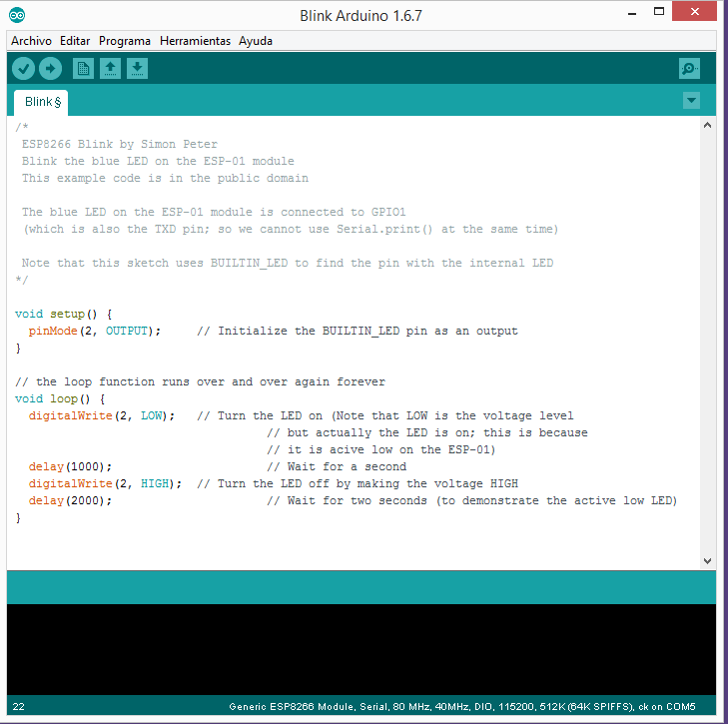This screenshot has height=724, width=728.
Task: Click the Generic ESP8266 Module board info
Action: coord(462,706)
